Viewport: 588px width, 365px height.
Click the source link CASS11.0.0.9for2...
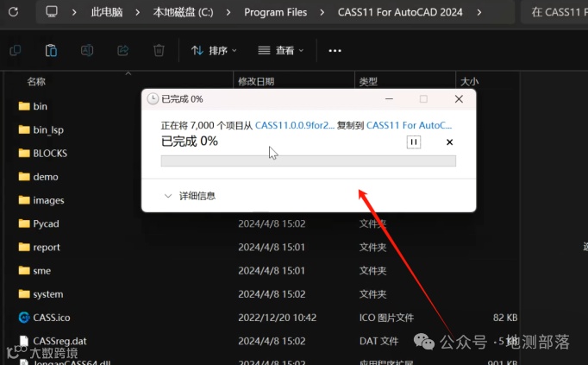(x=294, y=125)
